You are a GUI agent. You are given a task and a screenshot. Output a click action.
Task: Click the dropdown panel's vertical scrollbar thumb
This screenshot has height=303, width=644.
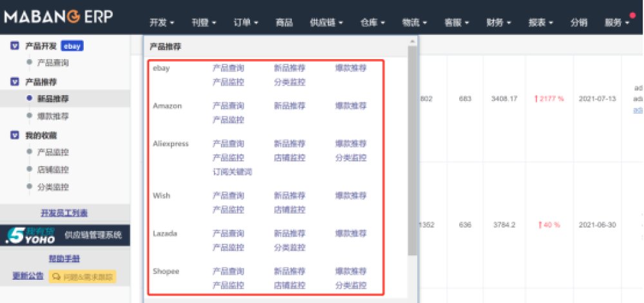point(412,151)
